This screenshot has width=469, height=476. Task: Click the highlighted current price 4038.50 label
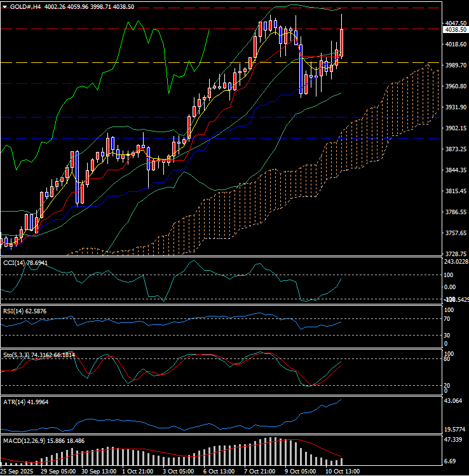(455, 30)
